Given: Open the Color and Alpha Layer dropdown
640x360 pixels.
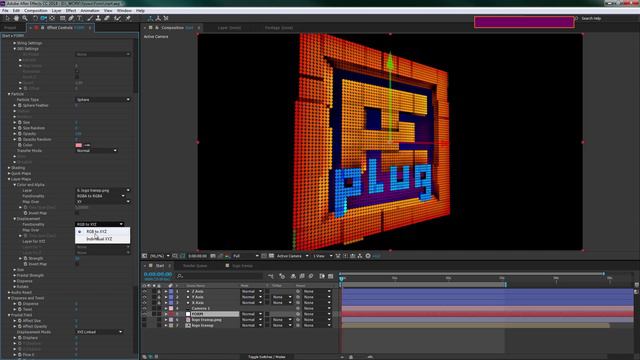Looking at the screenshot, I should 103,190.
